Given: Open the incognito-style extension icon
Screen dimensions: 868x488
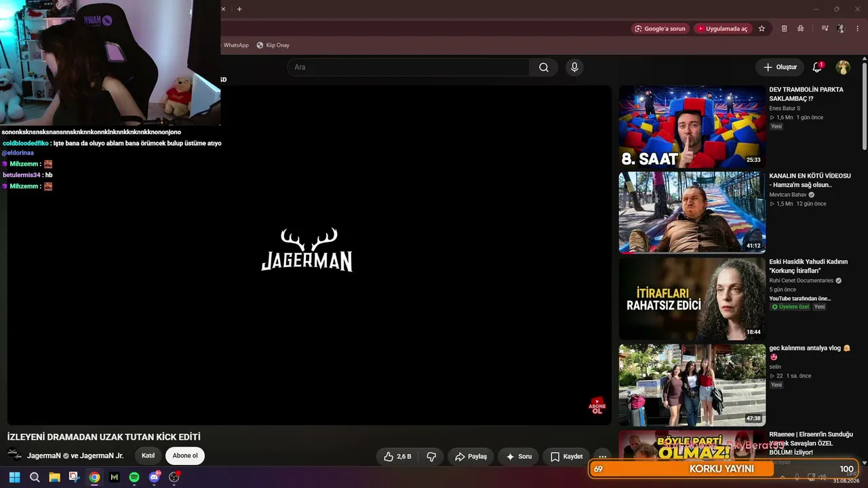Looking at the screenshot, I should [x=801, y=28].
